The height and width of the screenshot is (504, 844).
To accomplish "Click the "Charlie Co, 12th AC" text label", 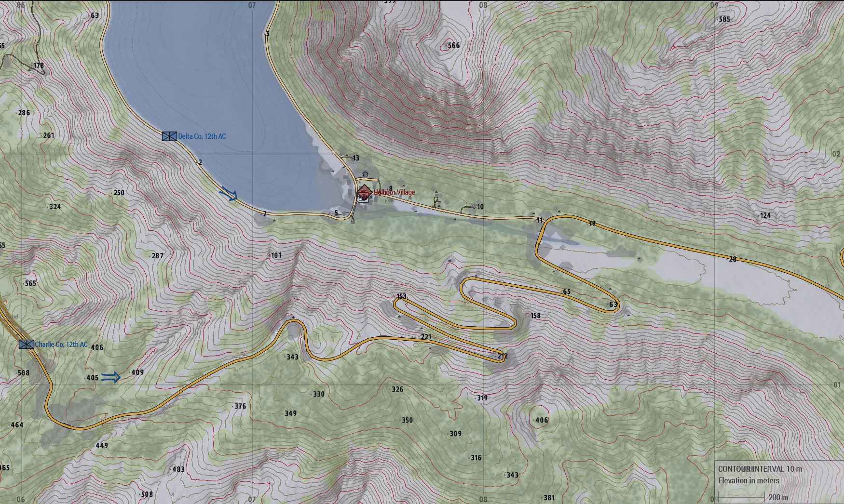I will point(61,345).
